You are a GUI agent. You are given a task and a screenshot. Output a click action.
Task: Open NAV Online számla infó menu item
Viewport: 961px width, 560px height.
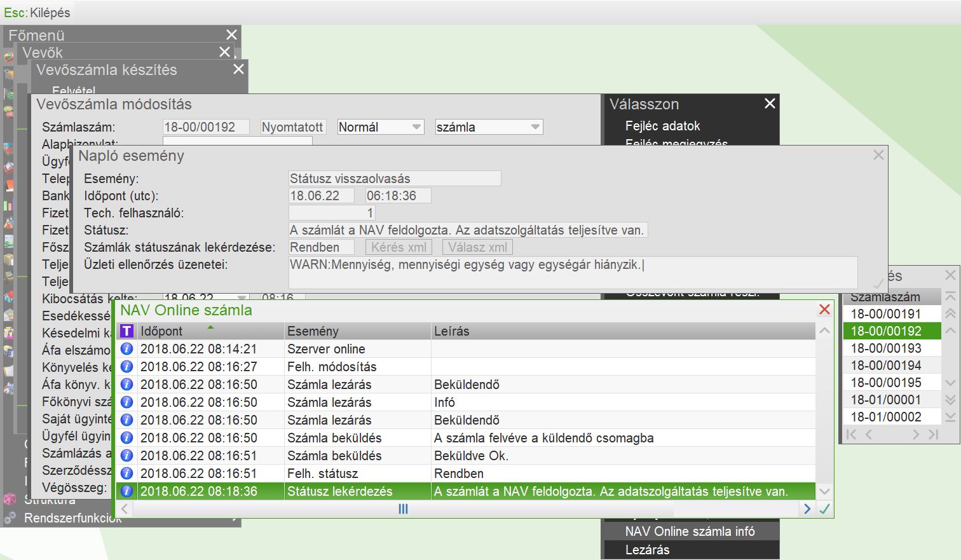click(x=690, y=531)
